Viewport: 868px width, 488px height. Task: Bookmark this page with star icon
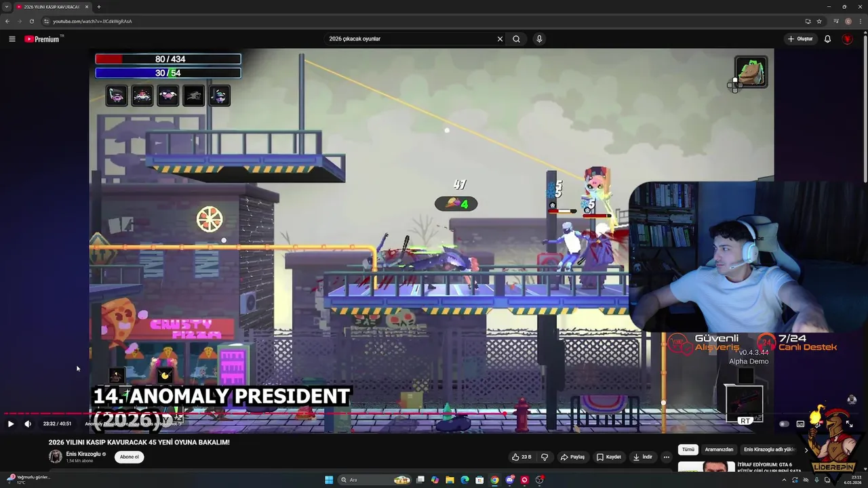point(819,21)
